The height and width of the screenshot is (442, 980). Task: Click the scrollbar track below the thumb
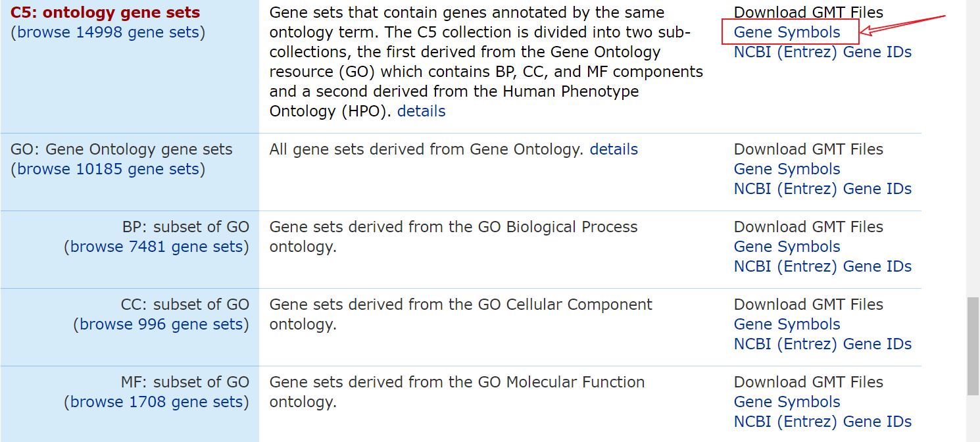973,418
